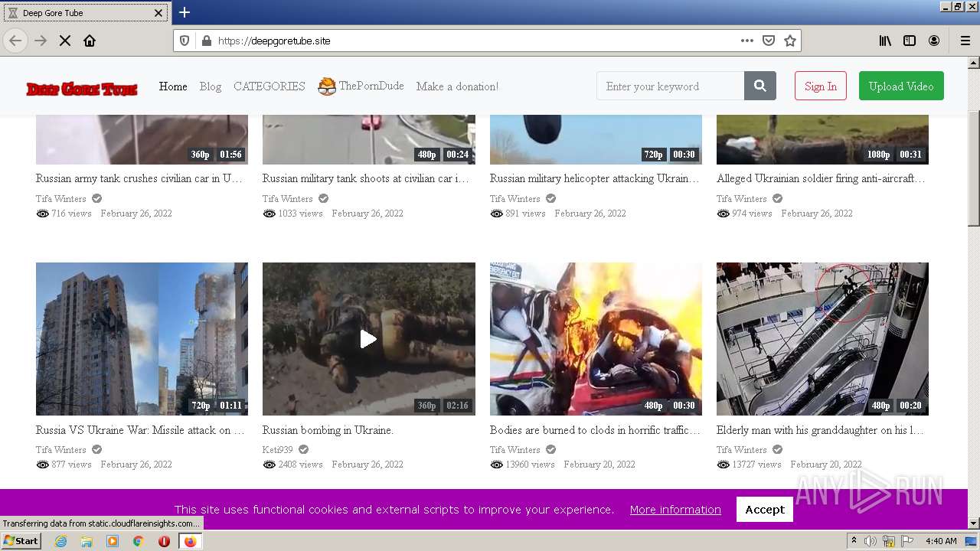Image resolution: width=980 pixels, height=551 pixels.
Task: Click the Upload Video button
Action: (x=901, y=86)
